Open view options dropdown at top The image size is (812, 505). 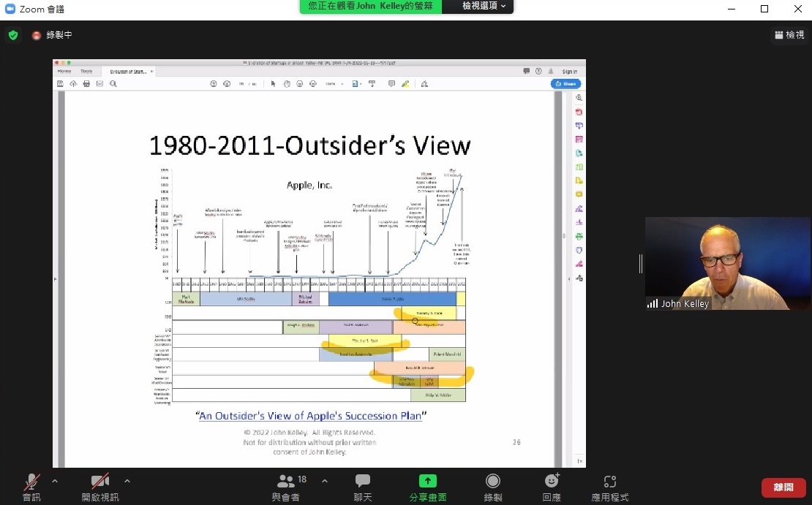484,6
